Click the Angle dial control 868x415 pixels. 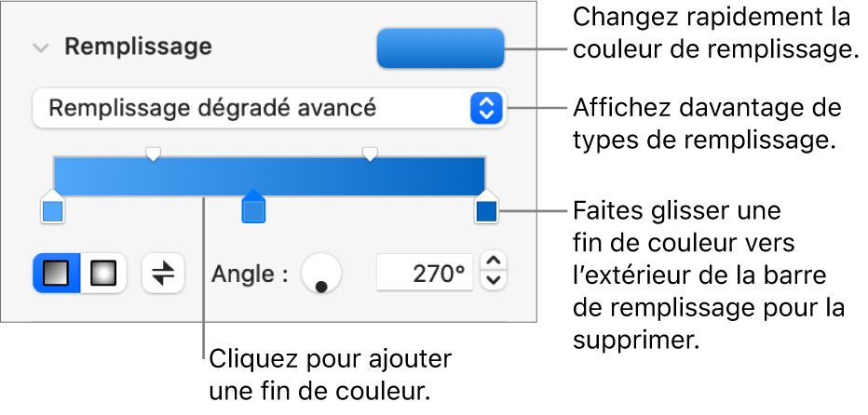tap(322, 274)
